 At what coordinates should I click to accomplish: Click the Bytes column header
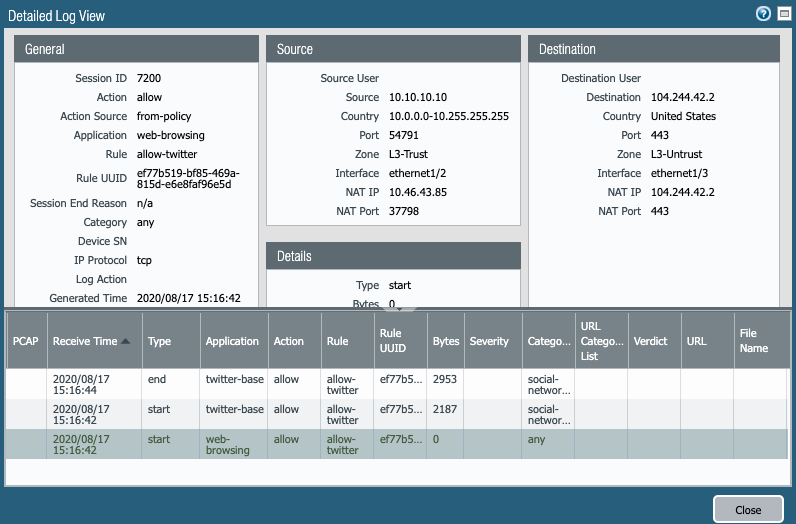pos(445,341)
